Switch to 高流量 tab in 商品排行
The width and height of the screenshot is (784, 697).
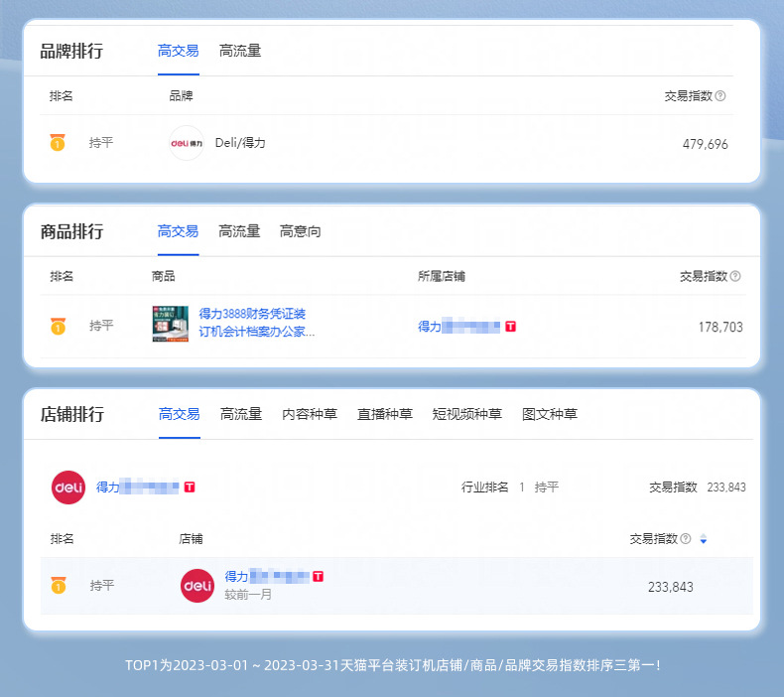tap(239, 231)
